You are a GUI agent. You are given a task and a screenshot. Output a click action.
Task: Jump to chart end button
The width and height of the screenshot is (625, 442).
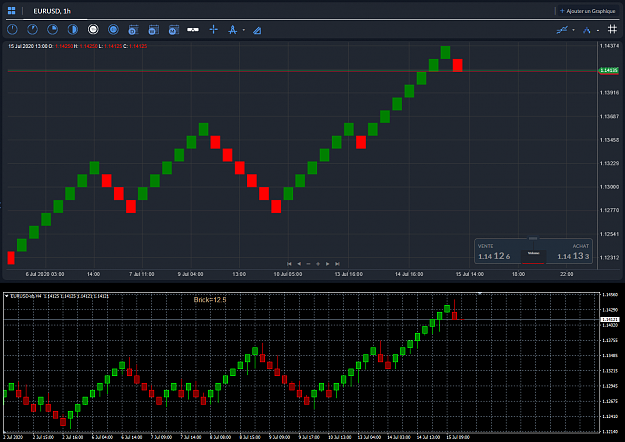click(337, 264)
